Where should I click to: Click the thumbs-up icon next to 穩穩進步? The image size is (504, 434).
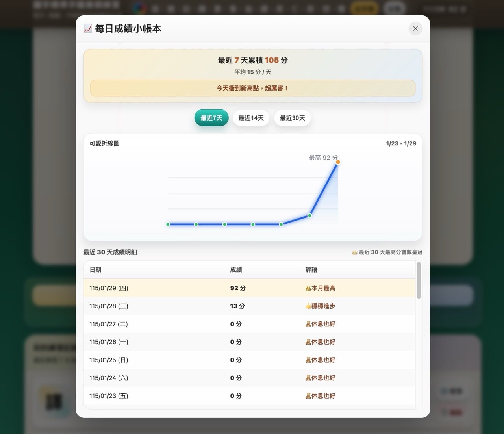point(308,306)
